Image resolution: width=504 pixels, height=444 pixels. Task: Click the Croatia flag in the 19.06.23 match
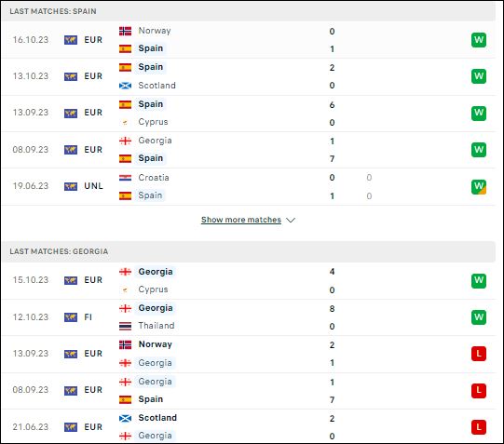[125, 178]
